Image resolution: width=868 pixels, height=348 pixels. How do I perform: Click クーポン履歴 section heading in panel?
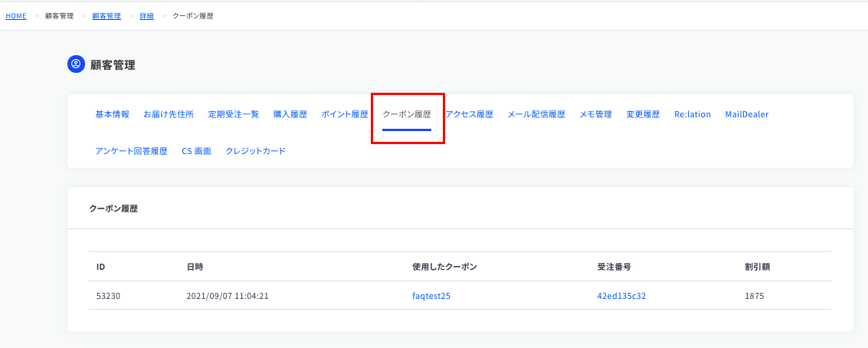(113, 209)
